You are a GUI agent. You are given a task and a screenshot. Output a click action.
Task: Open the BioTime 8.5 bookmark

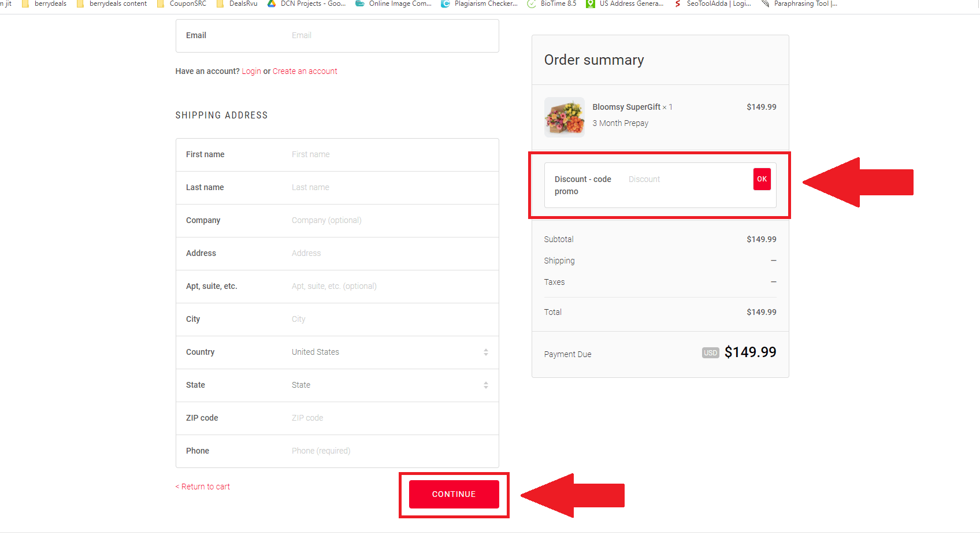tap(552, 3)
